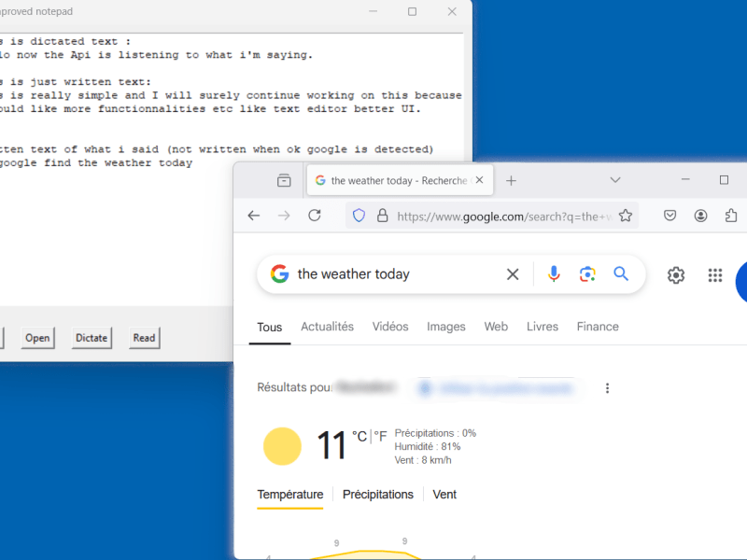Save page to Pocket
The image size is (747, 560).
point(669,215)
